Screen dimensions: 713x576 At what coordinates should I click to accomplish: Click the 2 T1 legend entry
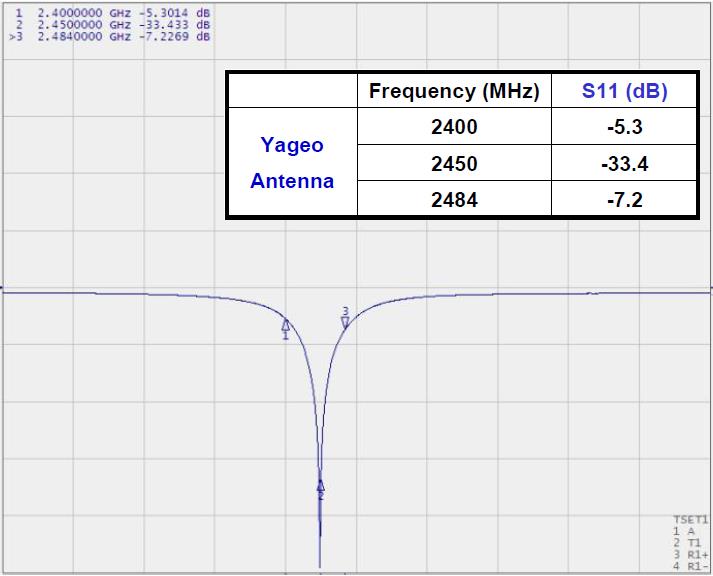click(687, 543)
